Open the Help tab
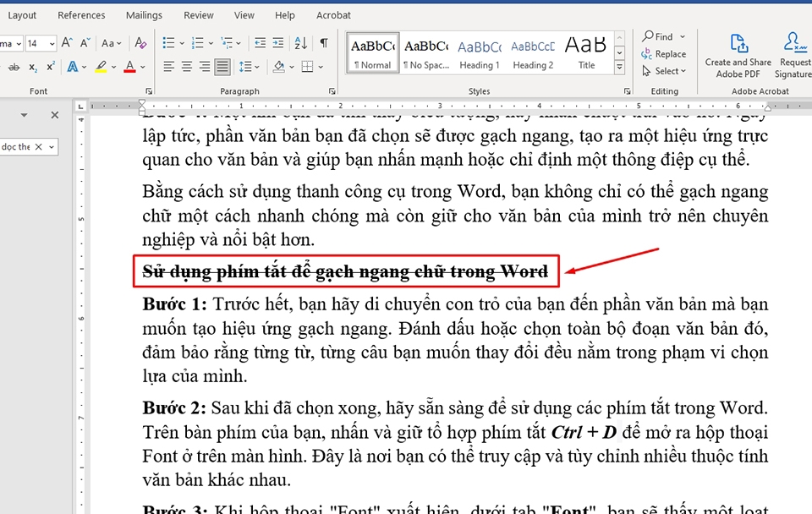 point(285,15)
